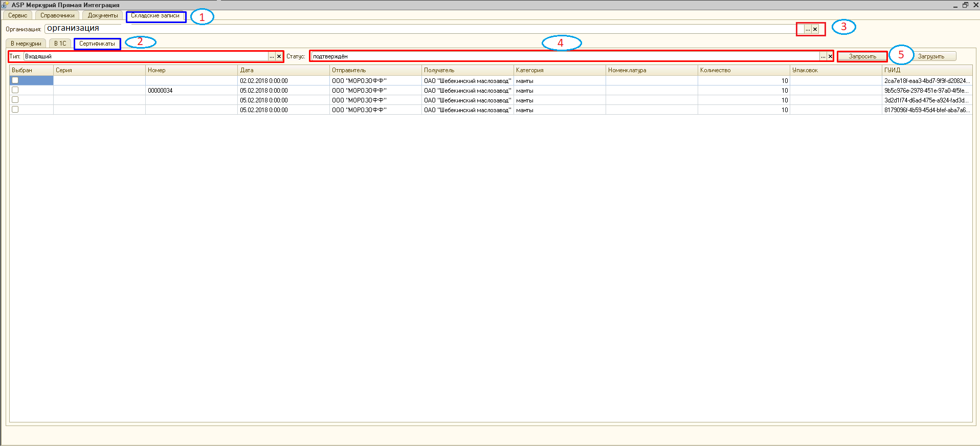Sort by the Дата column header
Image resolution: width=980 pixels, height=446 pixels.
tap(284, 70)
